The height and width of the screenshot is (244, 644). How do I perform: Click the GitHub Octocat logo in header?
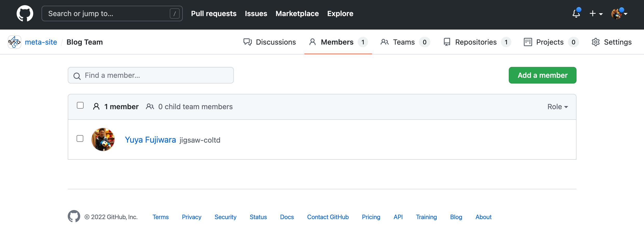tap(25, 13)
